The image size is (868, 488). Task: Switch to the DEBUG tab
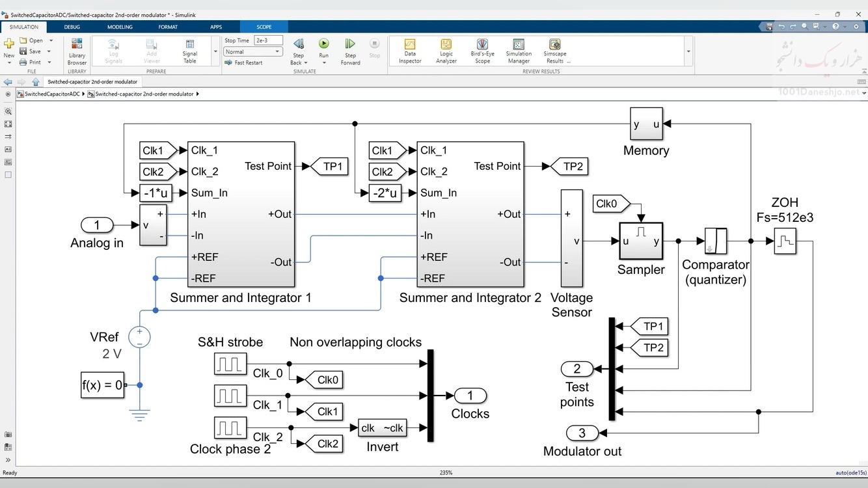tap(72, 27)
